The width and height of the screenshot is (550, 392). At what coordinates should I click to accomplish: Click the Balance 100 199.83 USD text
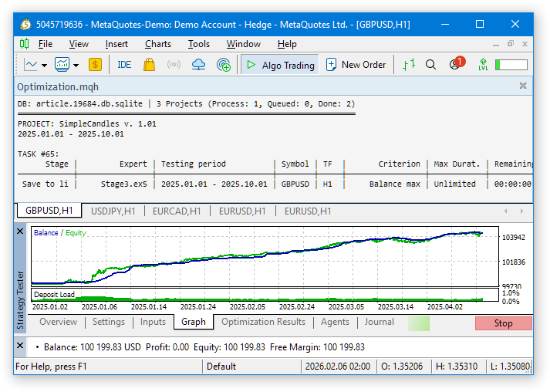pyautogui.click(x=93, y=347)
